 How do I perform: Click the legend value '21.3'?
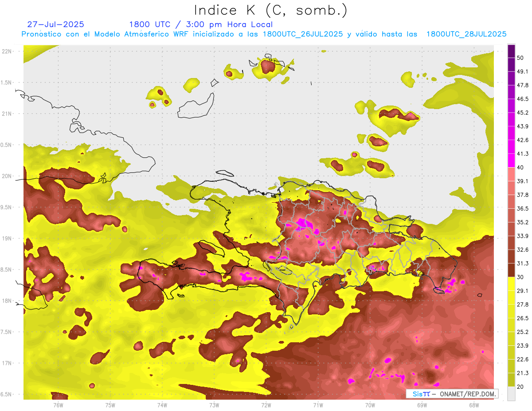522,373
